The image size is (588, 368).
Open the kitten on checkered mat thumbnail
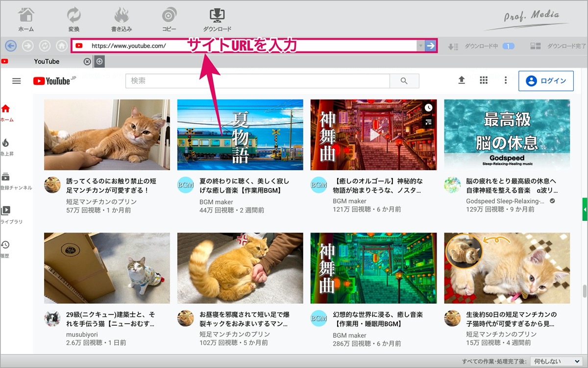click(507, 268)
